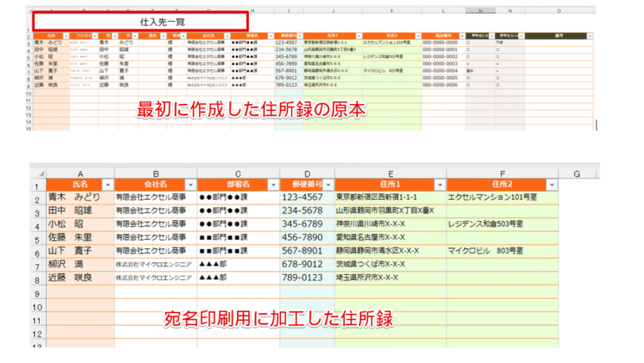Select column D header in lower sheet
This screenshot has height=363, width=644.
(307, 174)
